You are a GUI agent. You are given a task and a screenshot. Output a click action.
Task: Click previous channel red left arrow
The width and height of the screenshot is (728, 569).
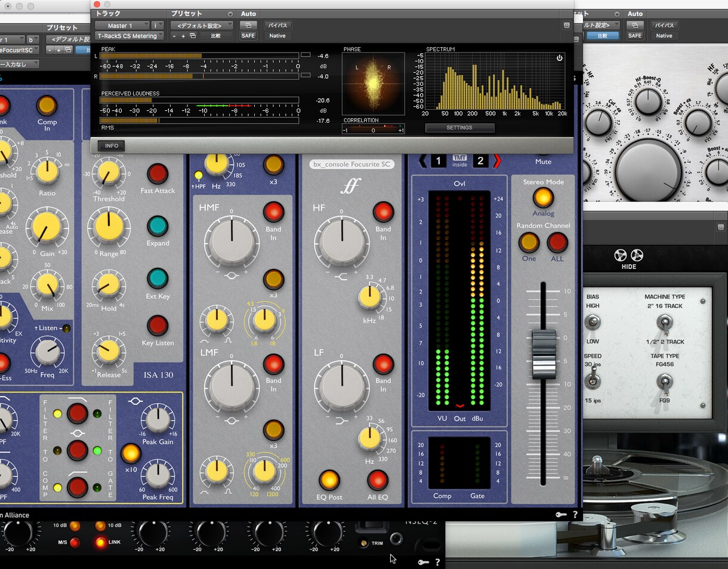(x=423, y=160)
